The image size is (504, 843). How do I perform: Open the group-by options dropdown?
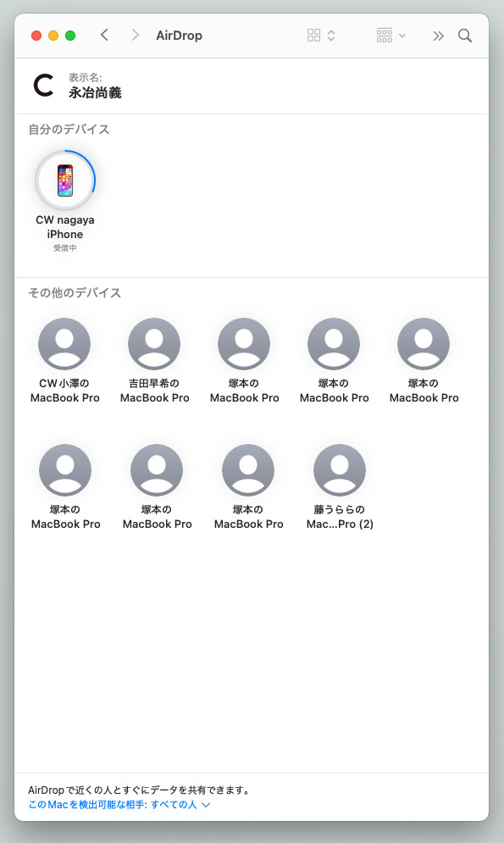click(390, 36)
